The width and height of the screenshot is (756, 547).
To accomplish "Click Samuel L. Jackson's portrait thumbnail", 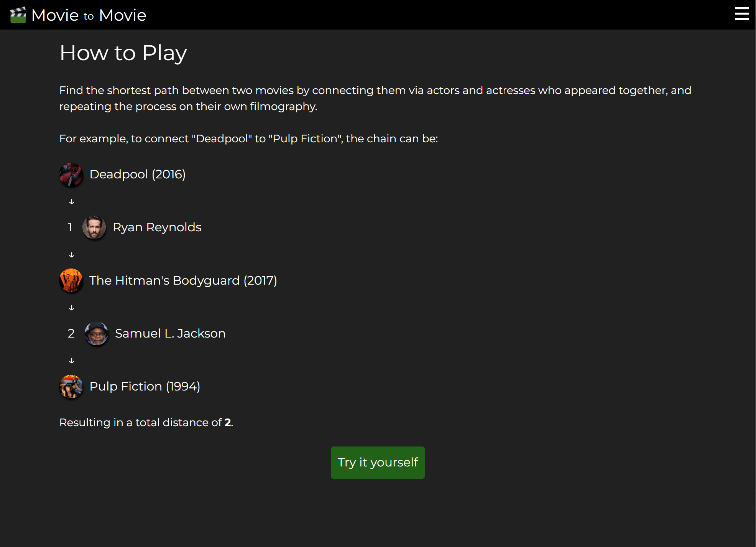I will (96, 333).
